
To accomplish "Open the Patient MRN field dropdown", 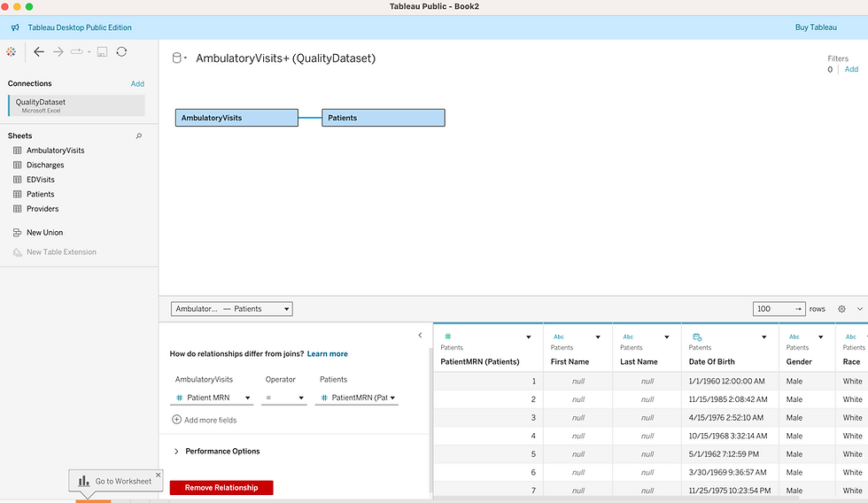I will pos(213,398).
